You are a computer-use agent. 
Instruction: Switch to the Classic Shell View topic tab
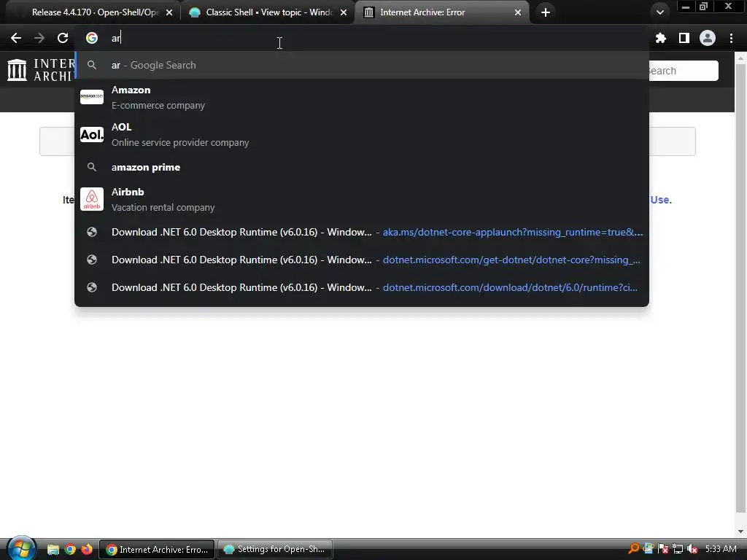click(x=268, y=12)
